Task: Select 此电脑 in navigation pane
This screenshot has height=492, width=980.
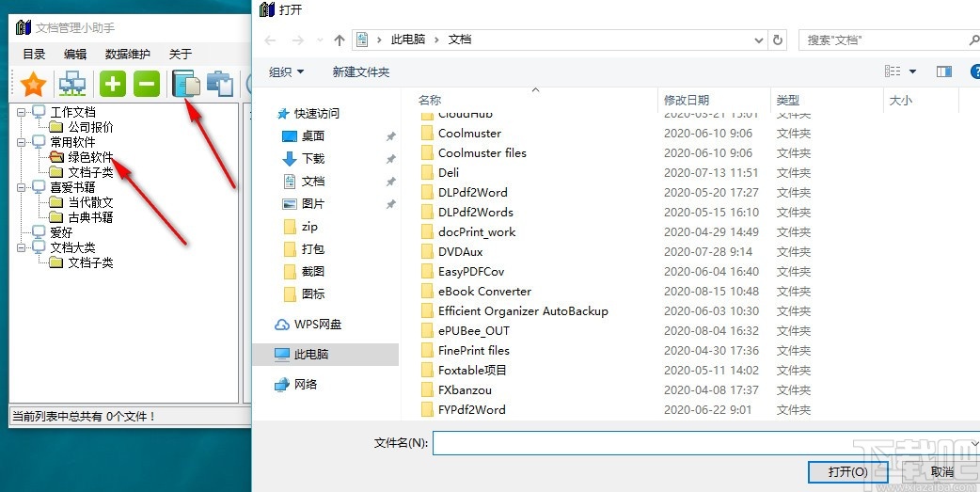Action: tap(311, 355)
